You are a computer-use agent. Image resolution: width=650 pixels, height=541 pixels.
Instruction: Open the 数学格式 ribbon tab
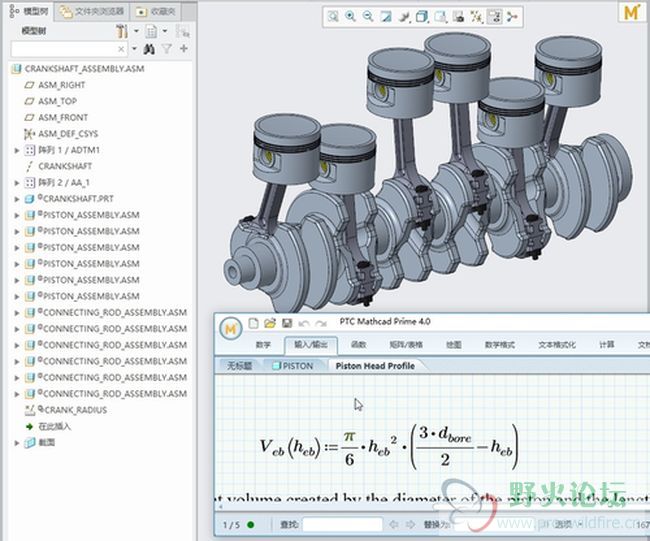point(500,344)
